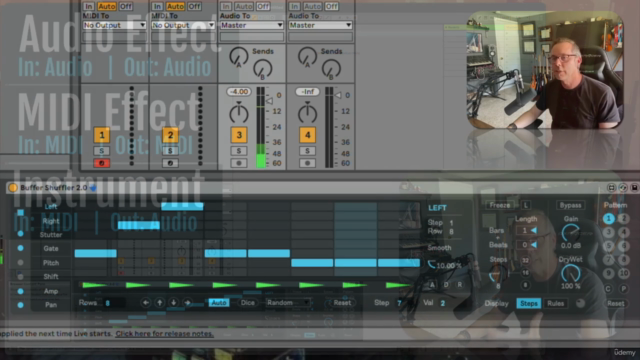Image resolution: width=640 pixels, height=360 pixels.
Task: Click the round gray knob next to Rules
Action: click(x=580, y=303)
